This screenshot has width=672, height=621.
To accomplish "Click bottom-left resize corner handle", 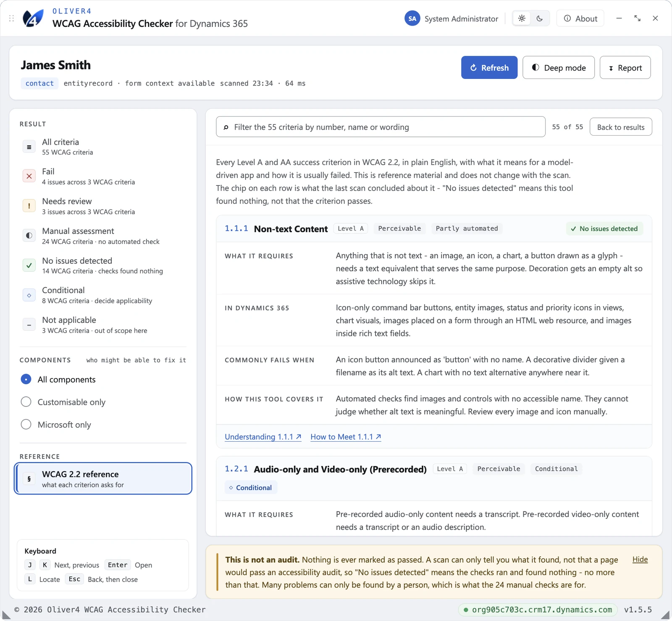I will click(6, 615).
